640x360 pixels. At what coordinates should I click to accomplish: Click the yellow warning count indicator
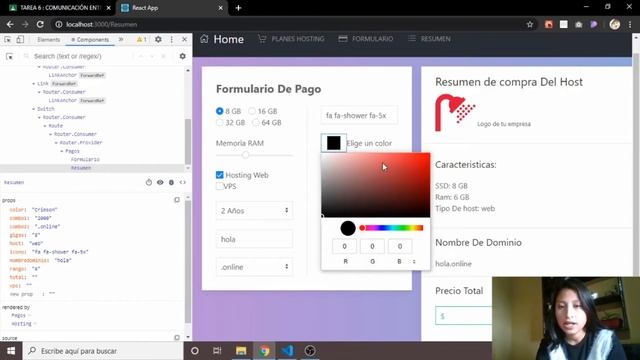(x=142, y=40)
